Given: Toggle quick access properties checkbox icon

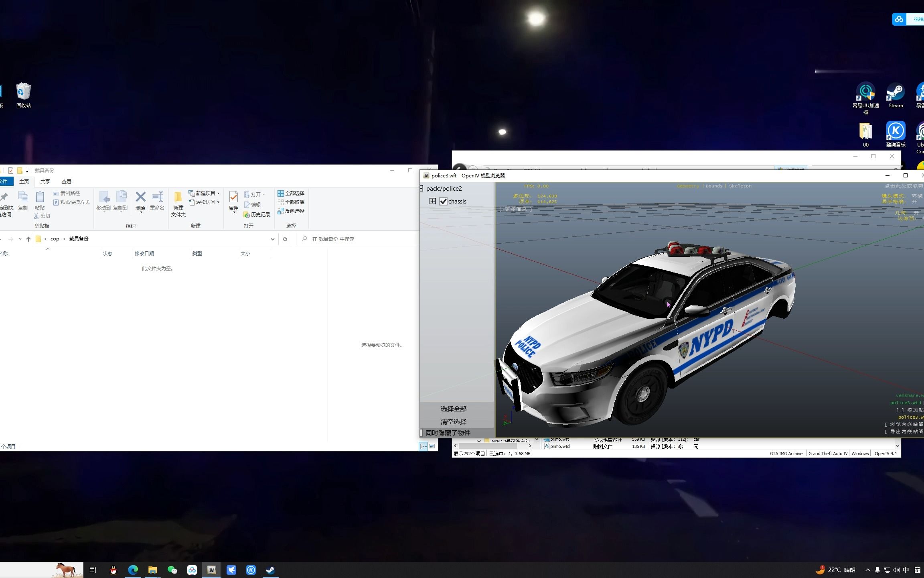Looking at the screenshot, I should pyautogui.click(x=11, y=171).
